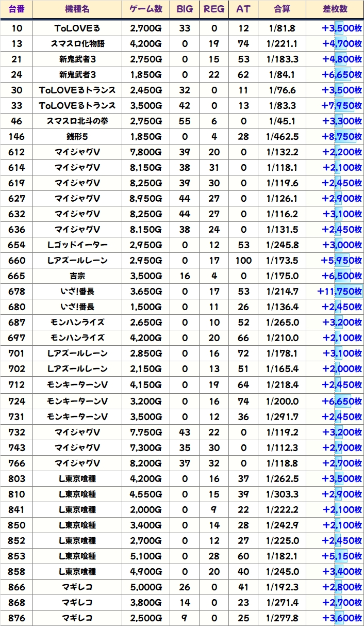364x626 pixels.
Task: Select the +8,750枚 value for 銭形5
Action: [x=341, y=137]
